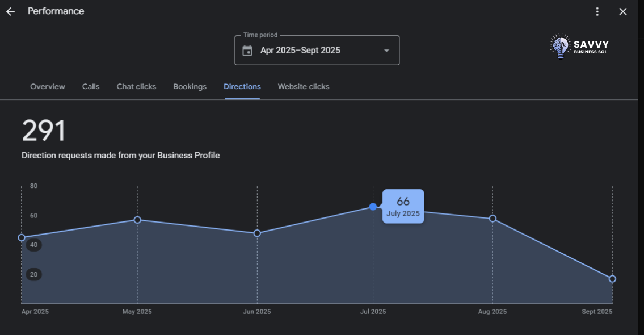This screenshot has height=335, width=644.
Task: Click the 40 y-axis label
Action: click(x=33, y=245)
